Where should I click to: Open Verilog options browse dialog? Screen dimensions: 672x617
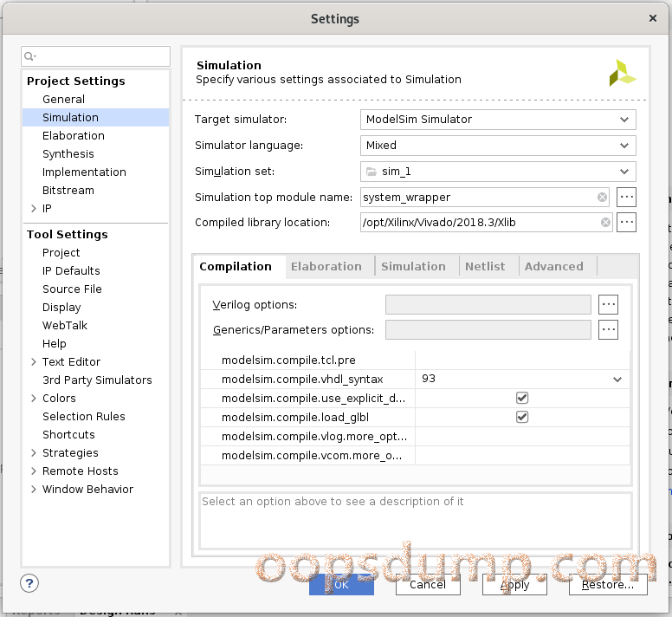[608, 304]
